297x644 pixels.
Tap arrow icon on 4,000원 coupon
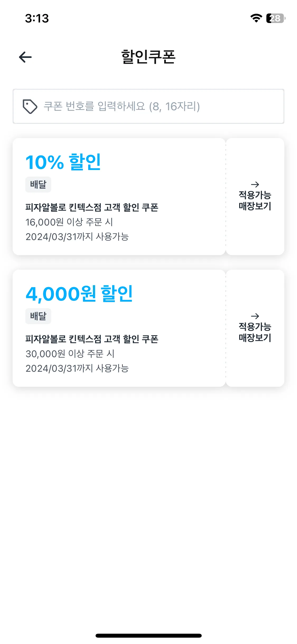(255, 316)
